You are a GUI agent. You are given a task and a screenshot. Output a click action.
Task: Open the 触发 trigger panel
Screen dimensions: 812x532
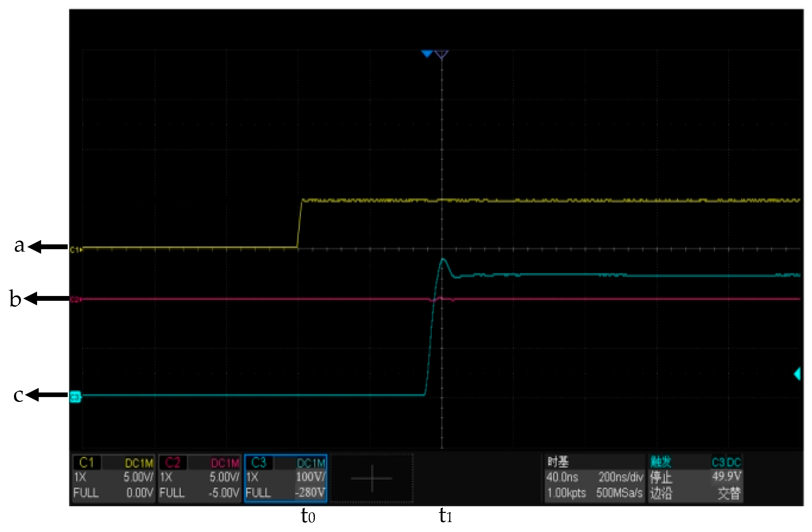(660, 462)
